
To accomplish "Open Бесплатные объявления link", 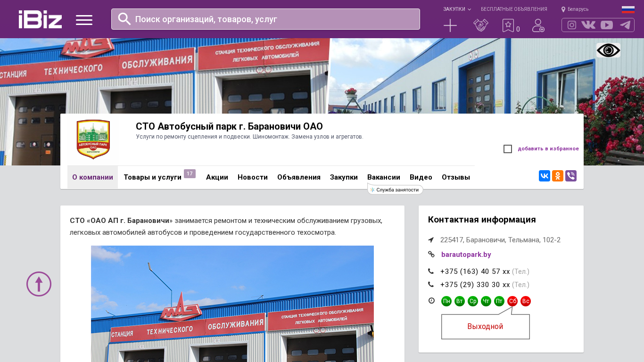I will point(514,9).
